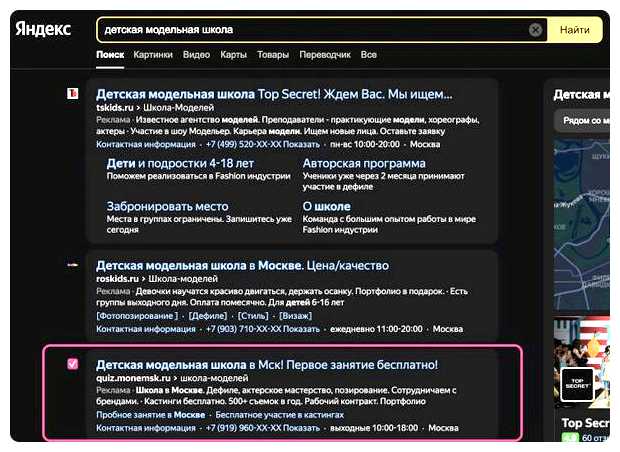
Task: Open the Top Secret photo thumbnail
Action: click(x=582, y=362)
